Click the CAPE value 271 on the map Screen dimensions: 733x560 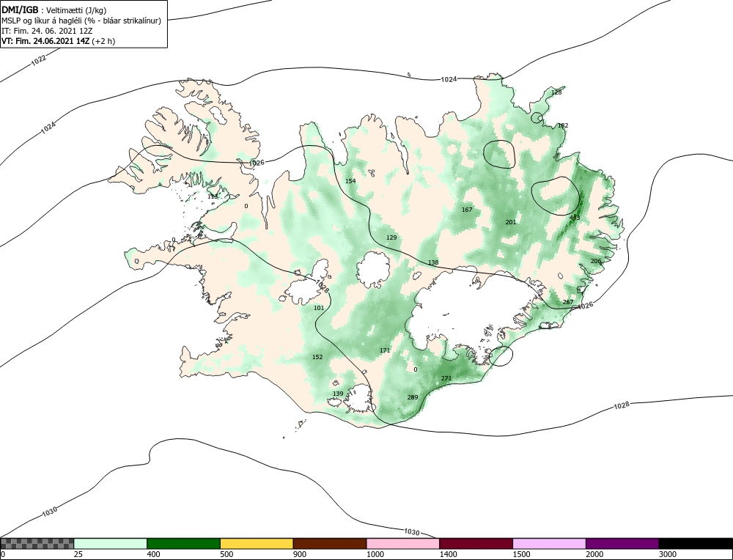446,378
